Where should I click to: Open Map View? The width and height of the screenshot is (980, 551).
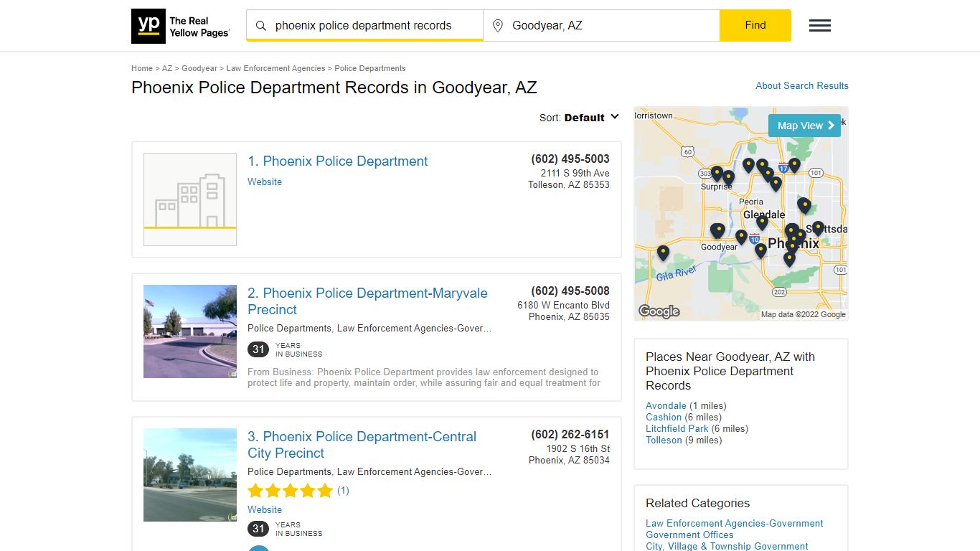point(804,126)
